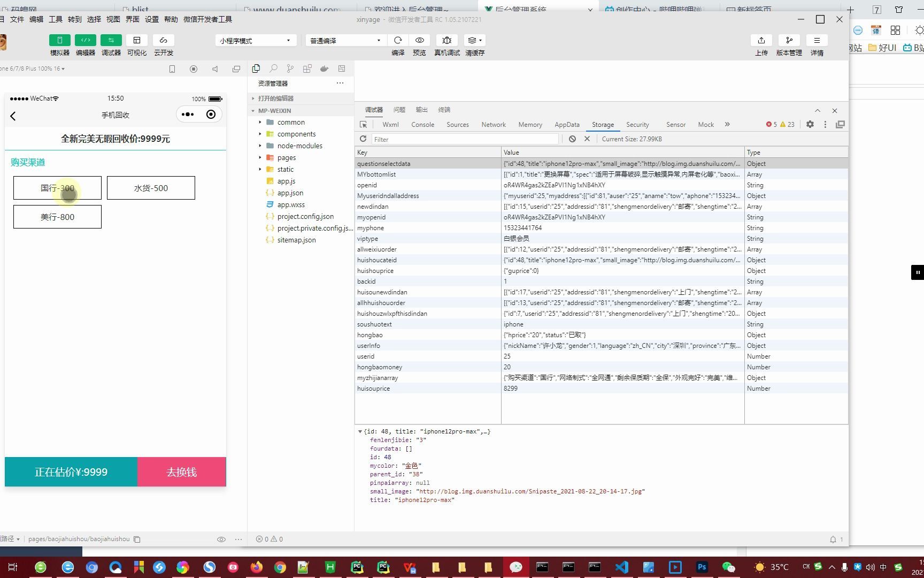Screen dimensions: 924x578
Task: Click the element inspector select icon
Action: [364, 124]
